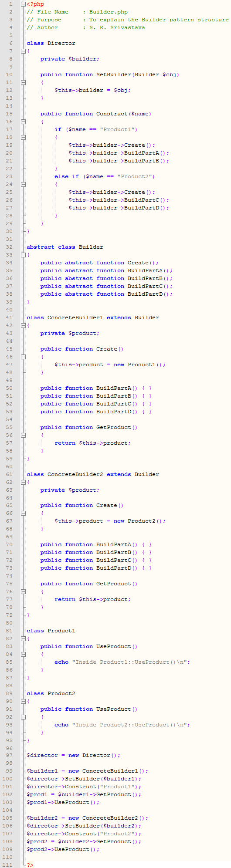Click "$builder2 = new ConcreteBuilder2();"
This screenshot has width=231, height=868.
click(87, 818)
